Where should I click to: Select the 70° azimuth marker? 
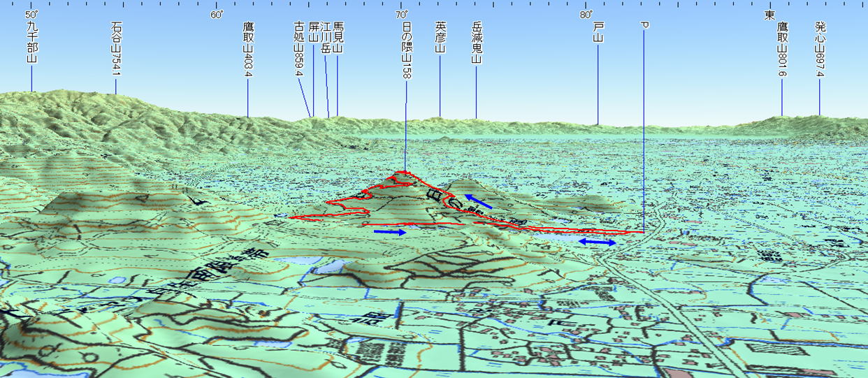click(x=401, y=15)
